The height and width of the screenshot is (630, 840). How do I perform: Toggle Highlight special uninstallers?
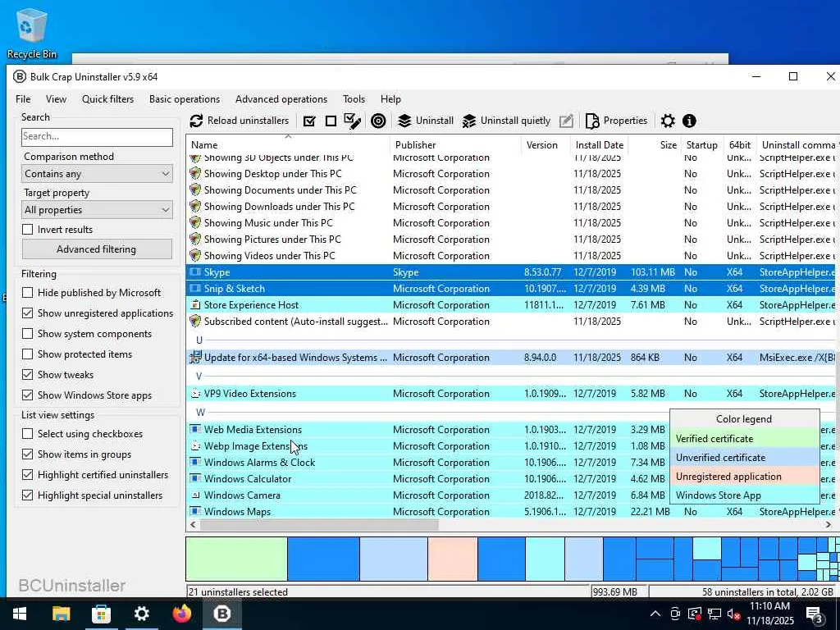pos(28,495)
